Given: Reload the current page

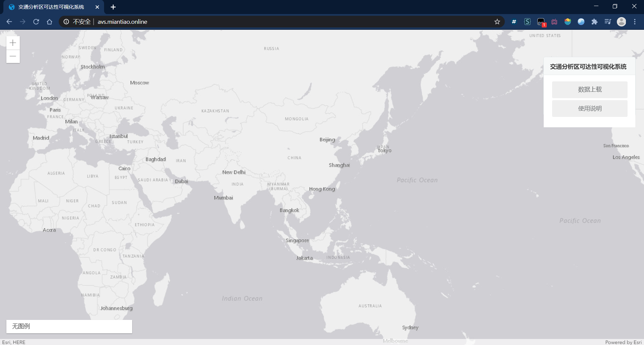Looking at the screenshot, I should pyautogui.click(x=36, y=22).
